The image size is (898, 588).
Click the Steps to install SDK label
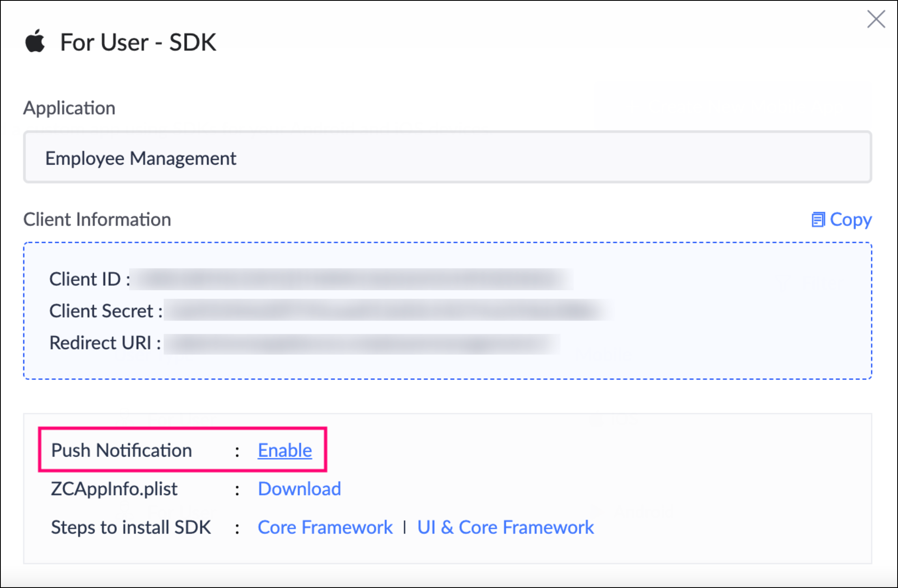131,527
